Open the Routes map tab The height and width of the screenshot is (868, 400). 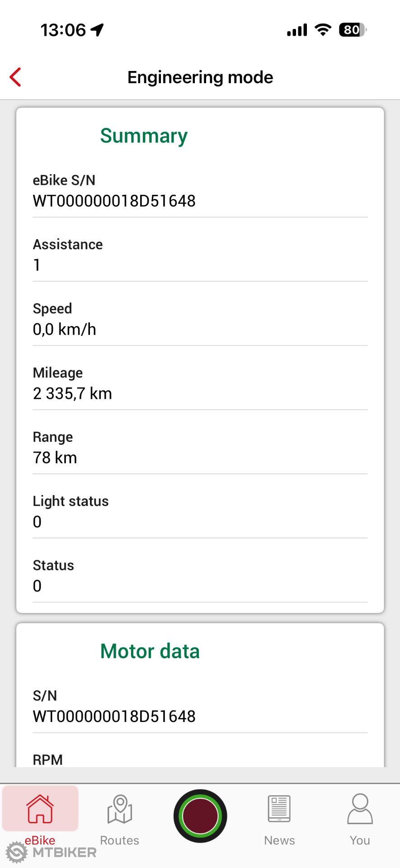click(x=120, y=819)
